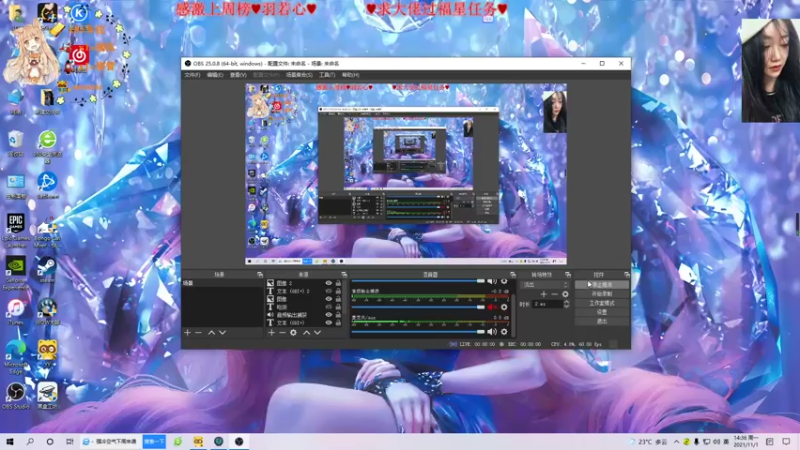The height and width of the screenshot is (450, 800).
Task: Enable 工作室模式 studio mode
Action: [602, 303]
